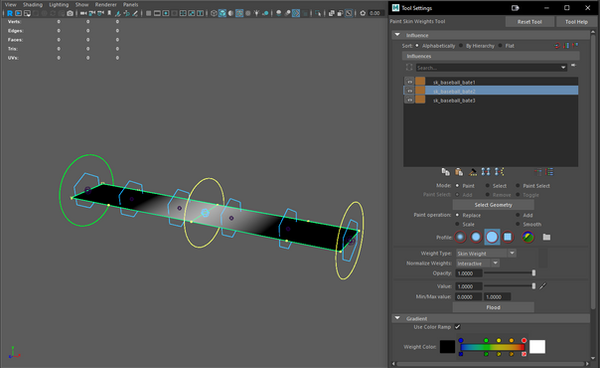This screenshot has height=368, width=600.
Task: Click the white swatch beside the color ramp
Action: [x=537, y=347]
